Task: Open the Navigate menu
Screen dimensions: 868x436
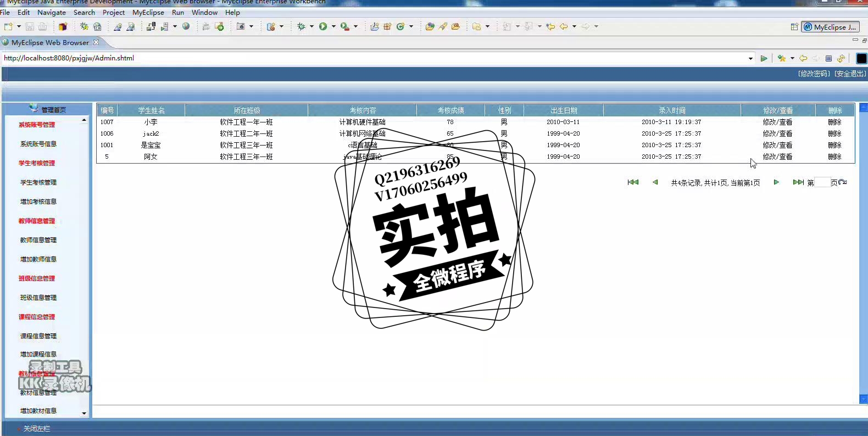Action: pyautogui.click(x=52, y=12)
